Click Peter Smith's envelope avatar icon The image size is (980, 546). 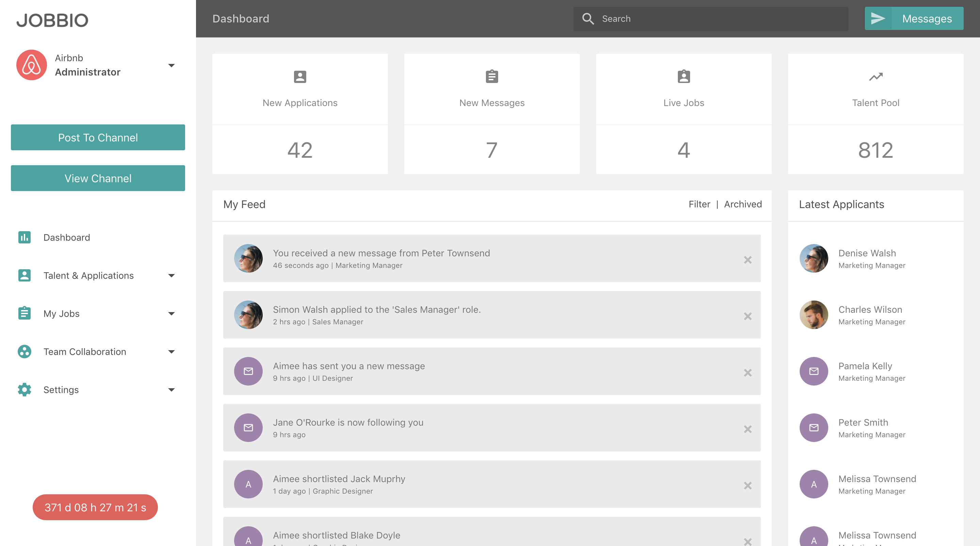coord(814,428)
